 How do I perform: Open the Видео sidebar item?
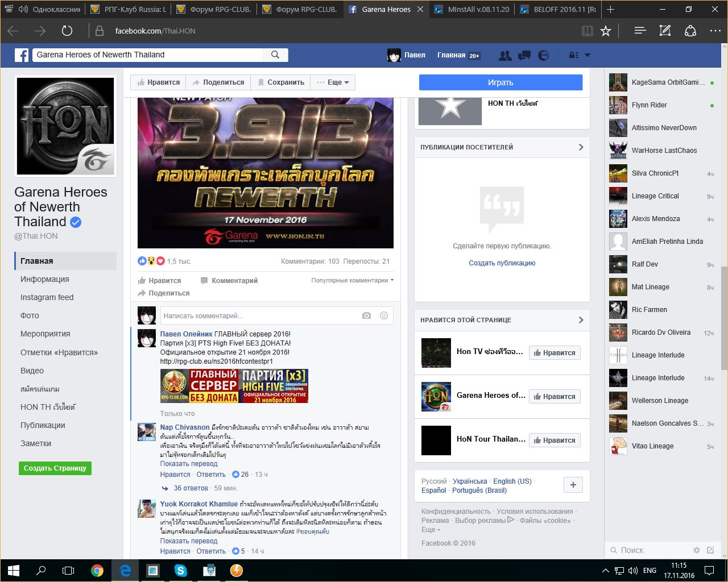pos(32,371)
